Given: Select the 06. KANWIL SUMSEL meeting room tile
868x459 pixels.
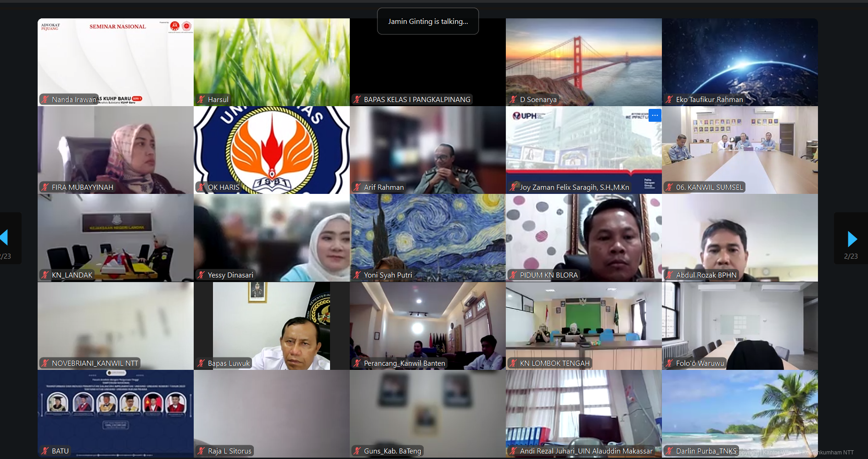Looking at the screenshot, I should [739, 149].
